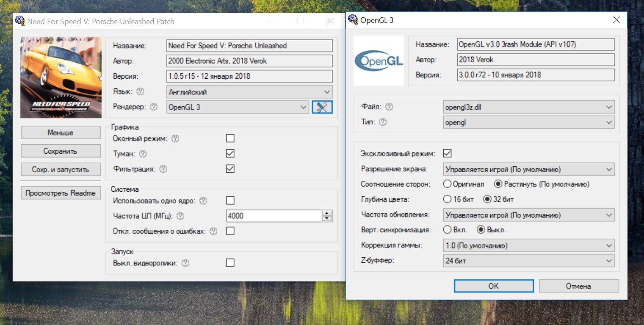Show help for Файл in OpenGL 3 window
This screenshot has height=325, width=644.
tap(389, 107)
